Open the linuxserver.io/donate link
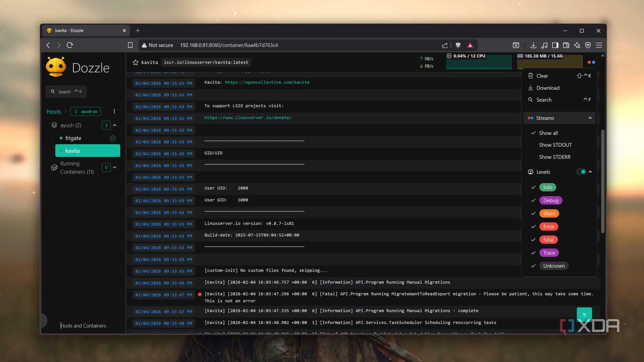This screenshot has height=362, width=644. pyautogui.click(x=248, y=117)
